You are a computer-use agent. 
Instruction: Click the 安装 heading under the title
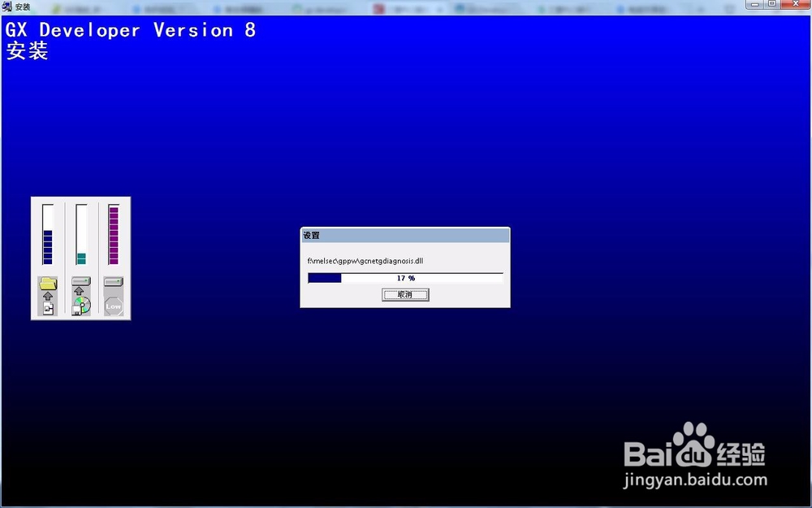(x=27, y=50)
